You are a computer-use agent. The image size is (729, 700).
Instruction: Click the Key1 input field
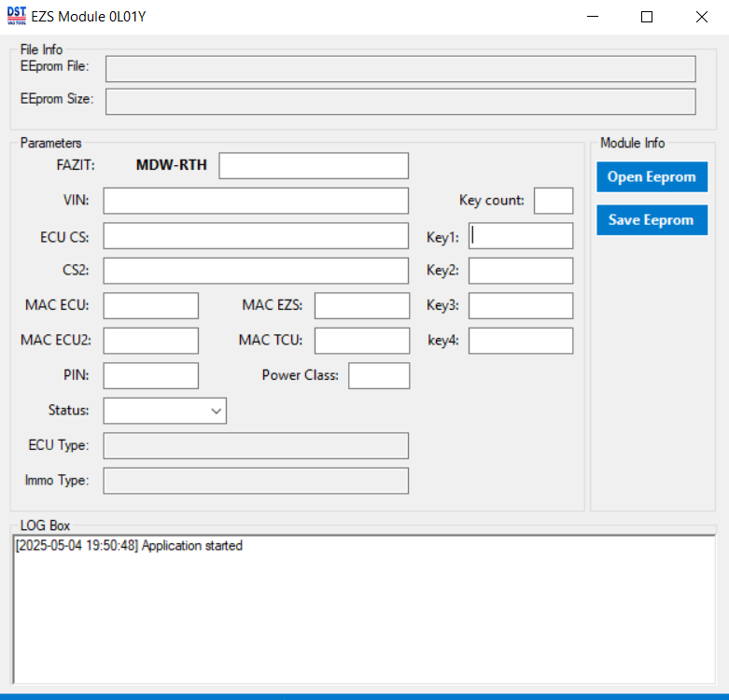[521, 235]
